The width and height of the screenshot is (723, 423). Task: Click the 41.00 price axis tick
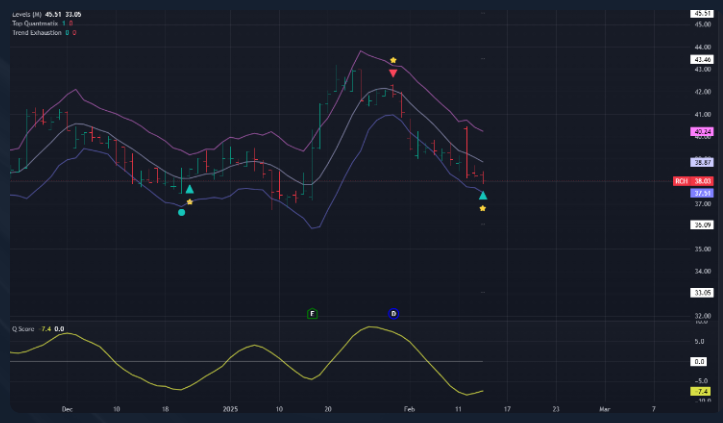click(x=703, y=114)
